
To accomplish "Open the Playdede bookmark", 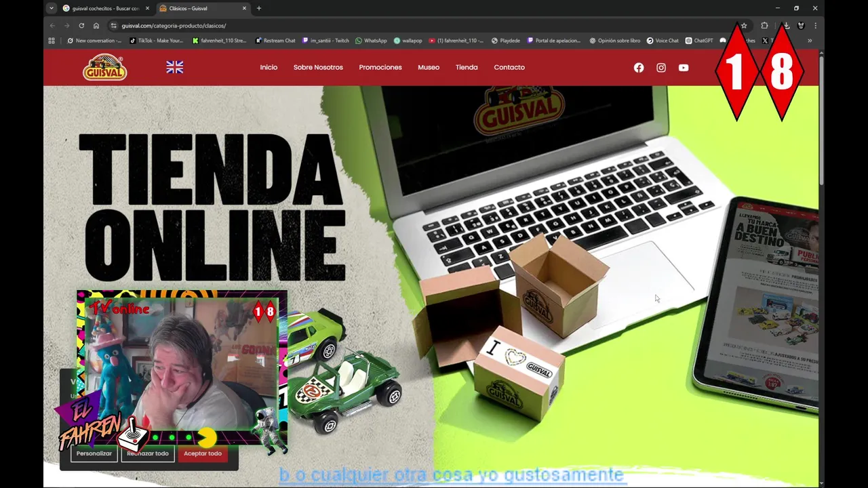I will pyautogui.click(x=506, y=41).
